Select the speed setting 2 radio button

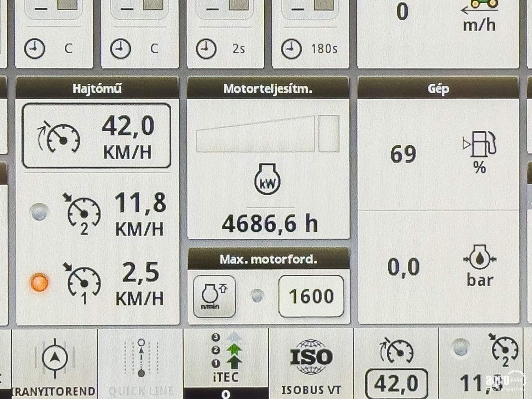[38, 213]
